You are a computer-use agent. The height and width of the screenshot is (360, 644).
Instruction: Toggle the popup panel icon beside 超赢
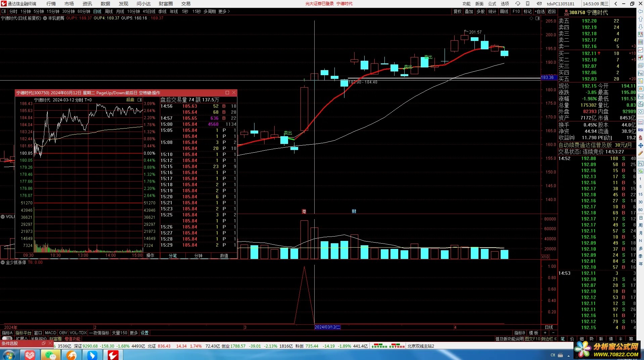coord(140,100)
